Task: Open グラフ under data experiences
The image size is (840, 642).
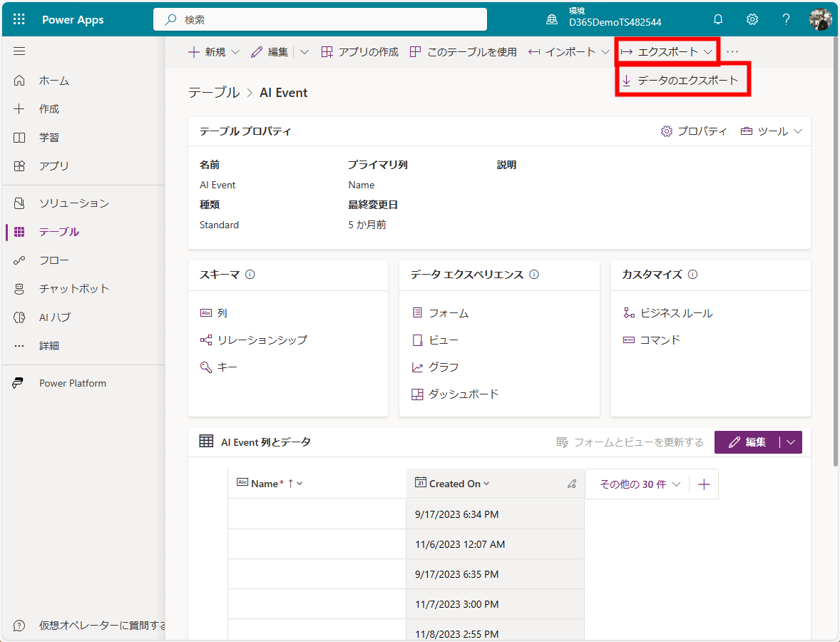Action: click(x=435, y=367)
